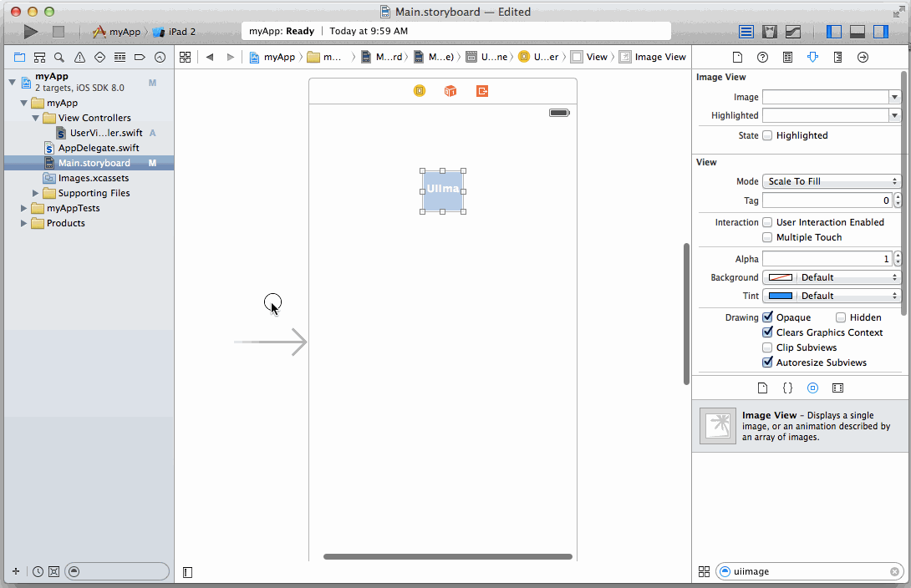This screenshot has width=911, height=588.
Task: Select the First Responder icon above the scene
Action: click(450, 90)
